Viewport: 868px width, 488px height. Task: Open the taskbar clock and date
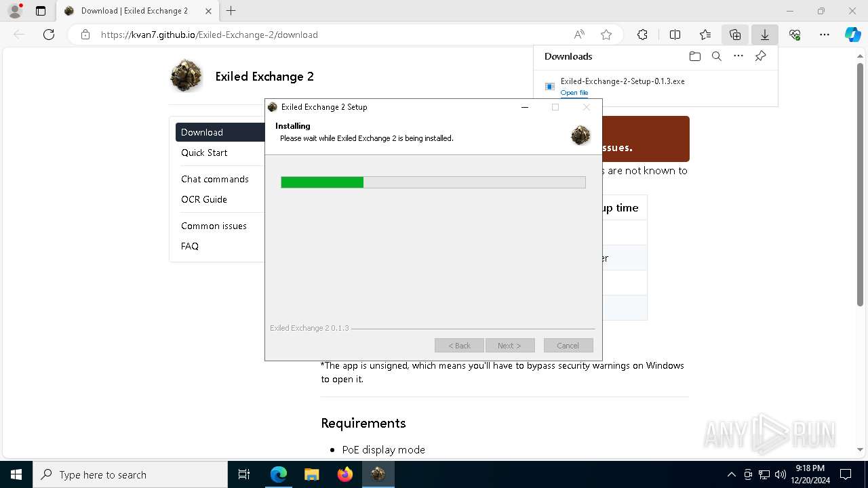click(x=810, y=474)
